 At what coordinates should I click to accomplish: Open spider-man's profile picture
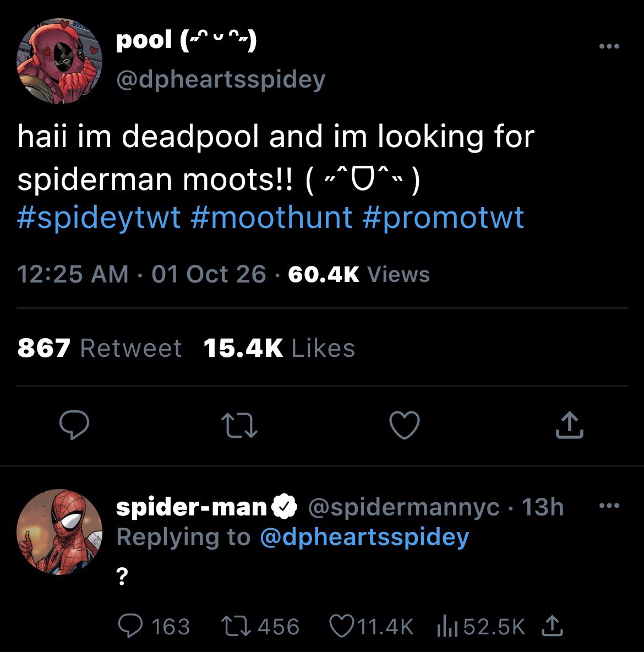[x=59, y=532]
